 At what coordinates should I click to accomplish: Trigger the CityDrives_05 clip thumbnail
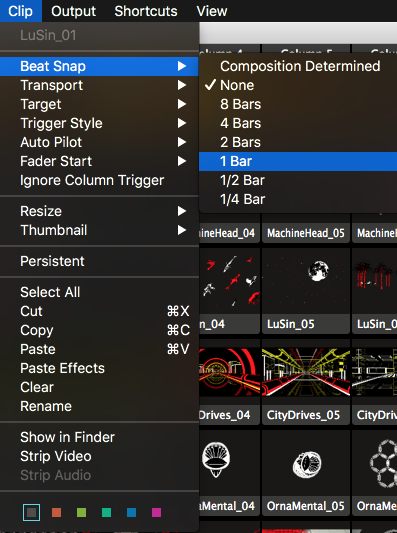pyautogui.click(x=306, y=372)
